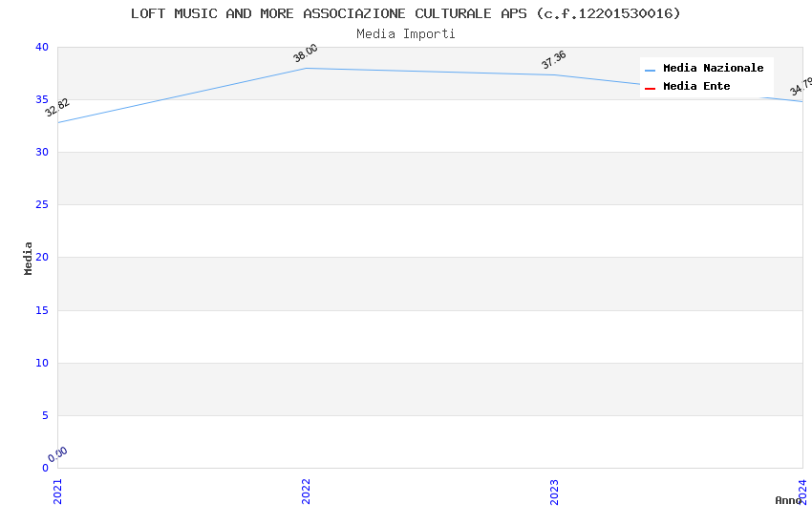812x525 pixels.
Task: Select the Media Nazionale legend label
Action: coord(713,69)
